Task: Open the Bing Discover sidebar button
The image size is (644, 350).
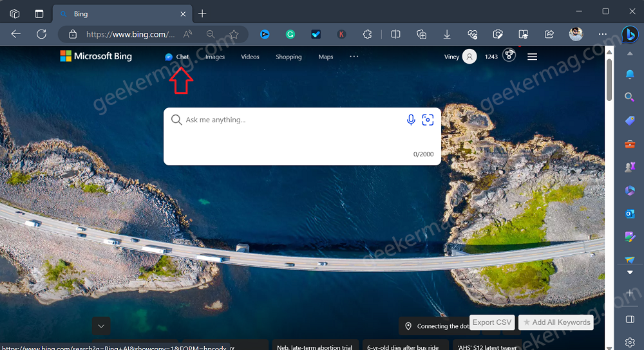Action: click(x=630, y=34)
